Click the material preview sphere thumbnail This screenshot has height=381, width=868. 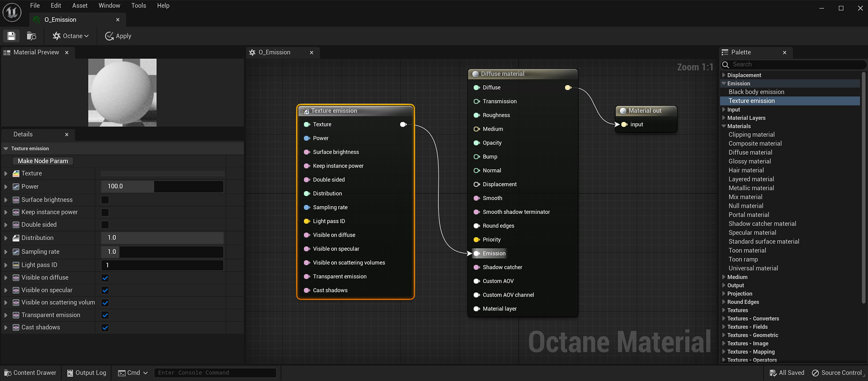tap(122, 93)
